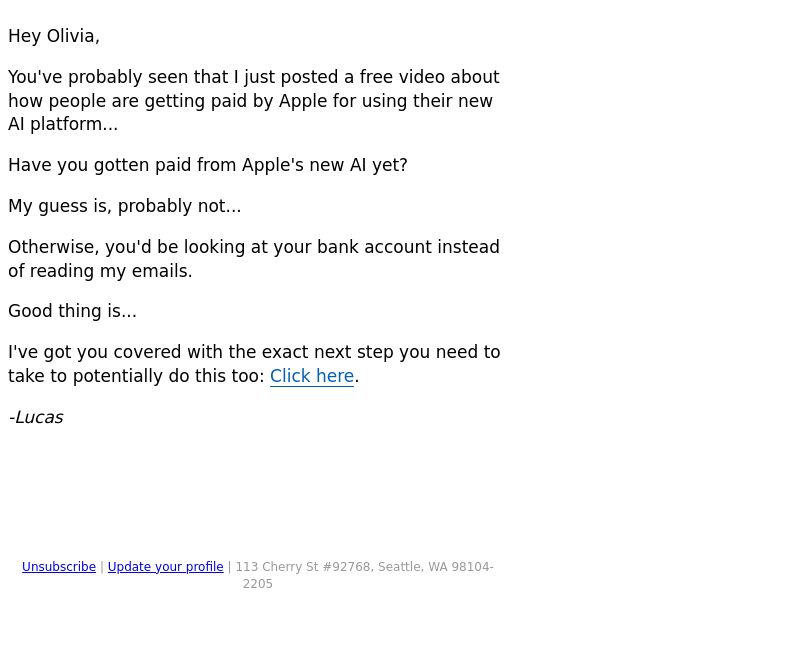Click the 'of reading my emails.' line
Image resolution: width=800 pixels, height=670 pixels.
click(100, 271)
